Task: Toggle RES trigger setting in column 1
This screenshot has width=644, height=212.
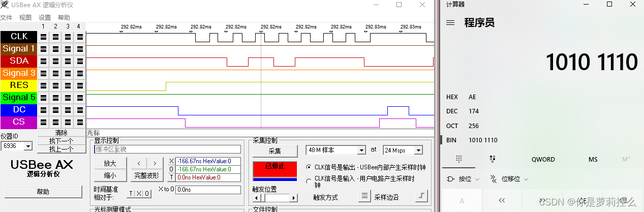Action: 43,85
